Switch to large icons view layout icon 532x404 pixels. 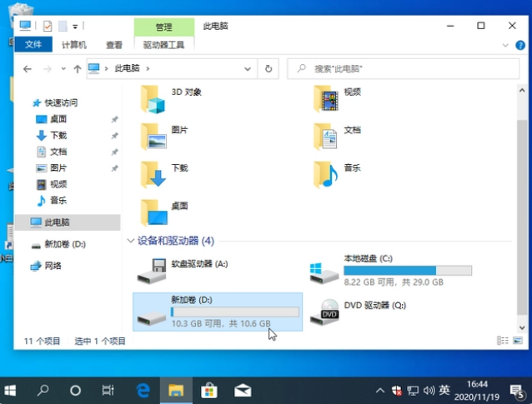coord(518,341)
